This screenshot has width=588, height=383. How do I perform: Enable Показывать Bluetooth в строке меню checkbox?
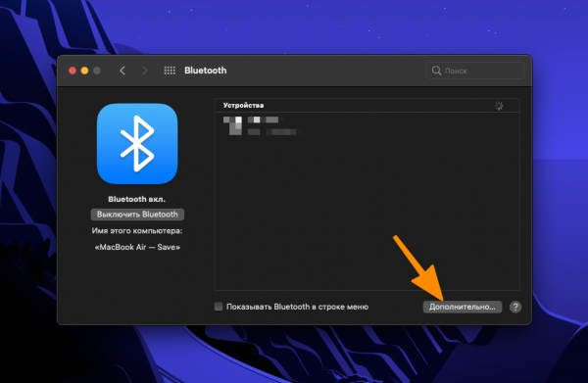click(x=219, y=307)
